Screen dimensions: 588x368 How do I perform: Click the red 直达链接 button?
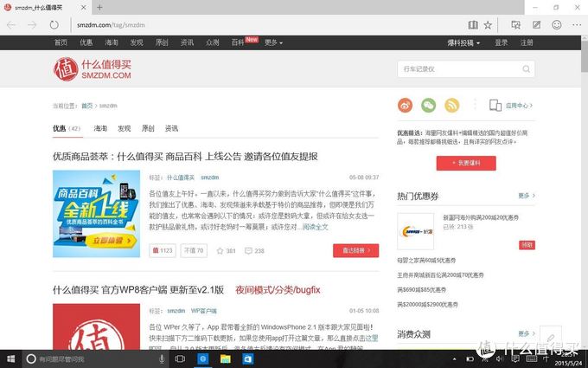[x=356, y=250]
